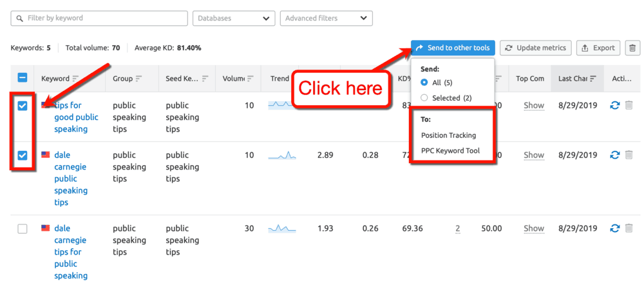This screenshot has width=644, height=285.
Task: Toggle the select-all checkbox in table header
Action: pos(22,78)
